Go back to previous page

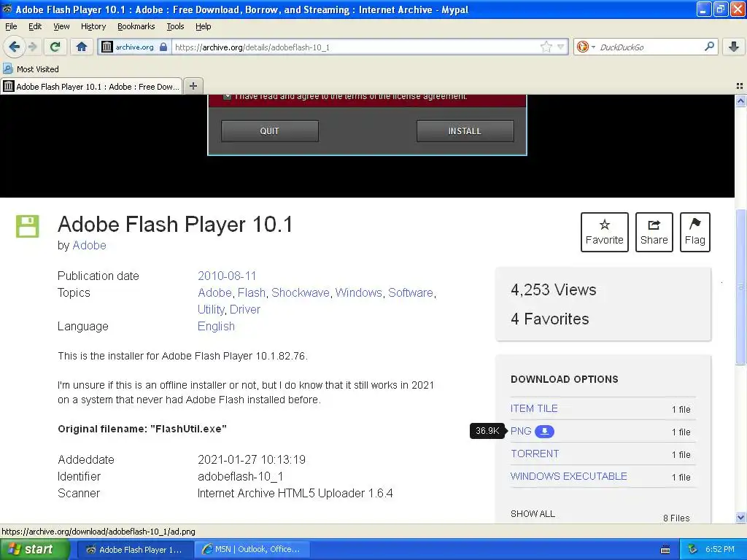click(x=14, y=47)
